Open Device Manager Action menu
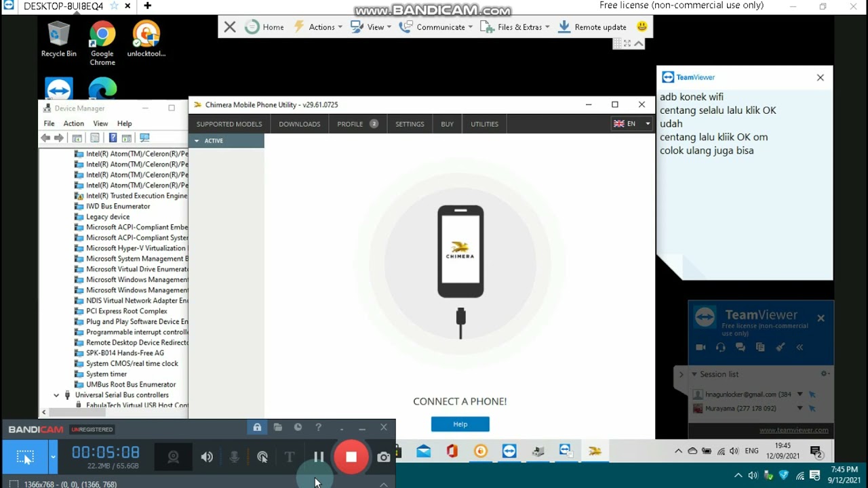This screenshot has height=488, width=868. (x=73, y=123)
